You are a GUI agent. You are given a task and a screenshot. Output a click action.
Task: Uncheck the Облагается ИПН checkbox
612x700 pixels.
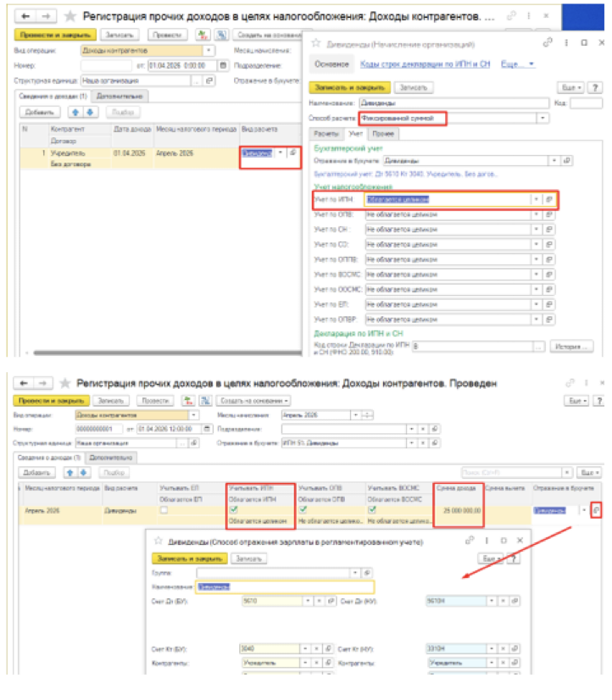click(233, 508)
